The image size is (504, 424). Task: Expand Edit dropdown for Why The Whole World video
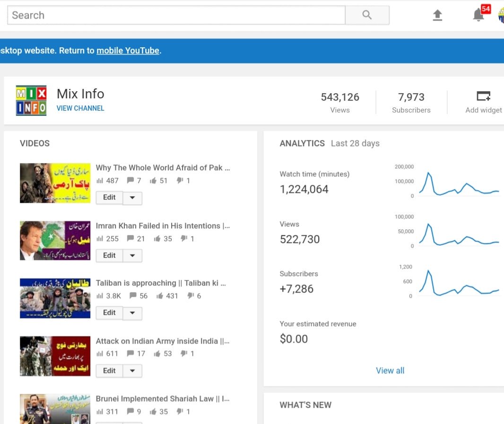tap(132, 198)
